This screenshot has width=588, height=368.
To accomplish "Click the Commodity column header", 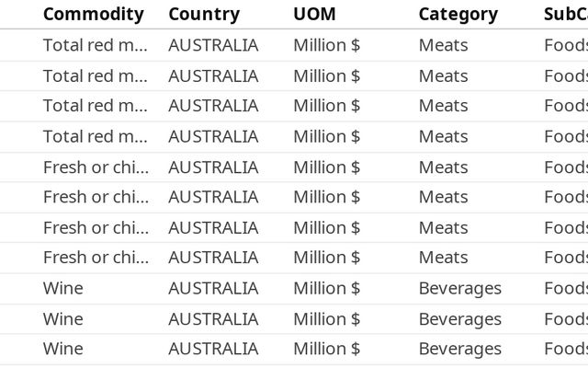I will tap(94, 15).
